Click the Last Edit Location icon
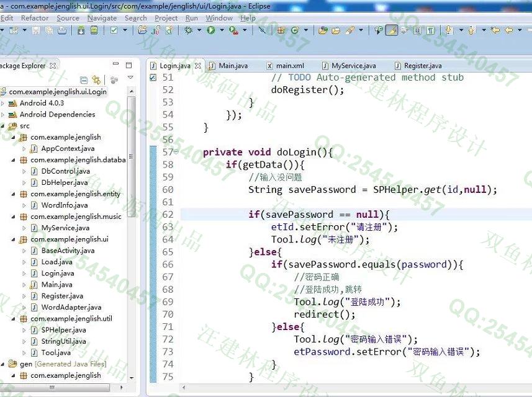 (x=495, y=30)
